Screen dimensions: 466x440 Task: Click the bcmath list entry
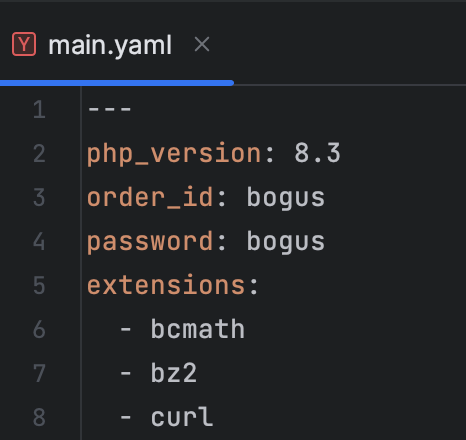pyautogui.click(x=198, y=329)
